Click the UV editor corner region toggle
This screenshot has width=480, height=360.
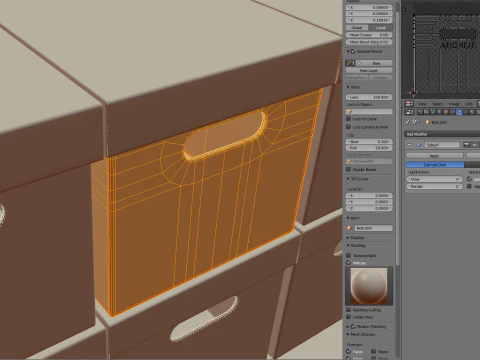tap(404, 9)
